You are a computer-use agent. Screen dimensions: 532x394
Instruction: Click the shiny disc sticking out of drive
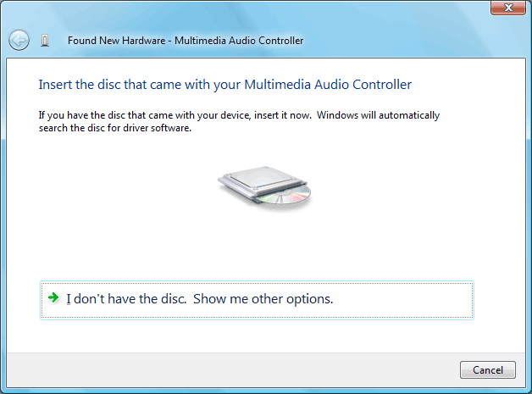point(285,196)
